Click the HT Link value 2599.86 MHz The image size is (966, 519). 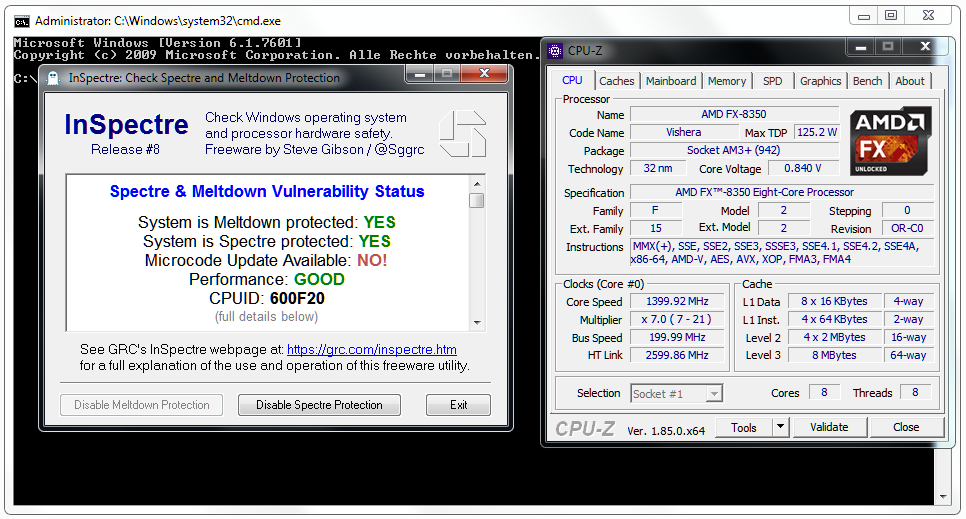point(677,355)
